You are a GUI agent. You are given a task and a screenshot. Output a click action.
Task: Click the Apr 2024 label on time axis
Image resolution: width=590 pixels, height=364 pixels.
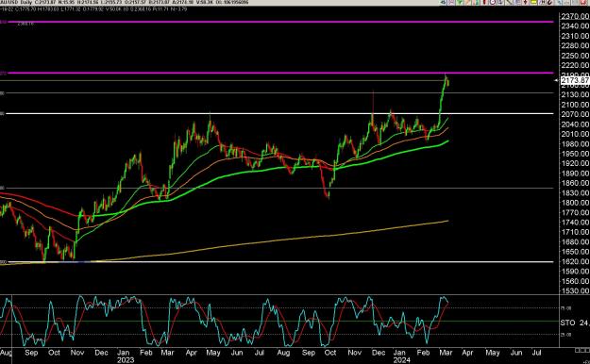pos(467,353)
